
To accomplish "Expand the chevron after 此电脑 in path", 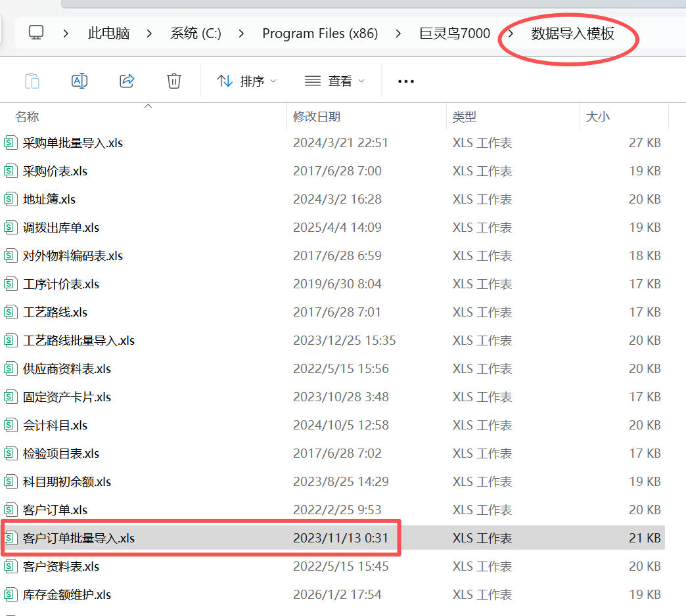I will tap(150, 33).
